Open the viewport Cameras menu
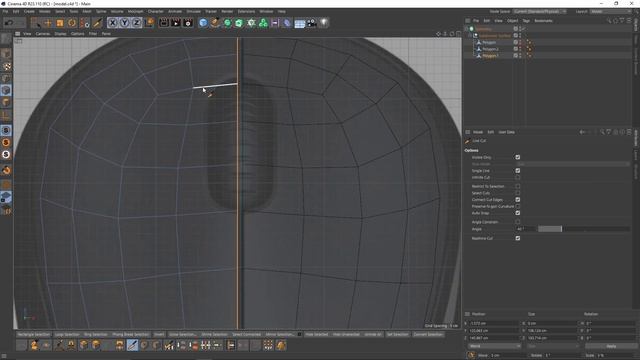The height and width of the screenshot is (360, 640). 42,33
